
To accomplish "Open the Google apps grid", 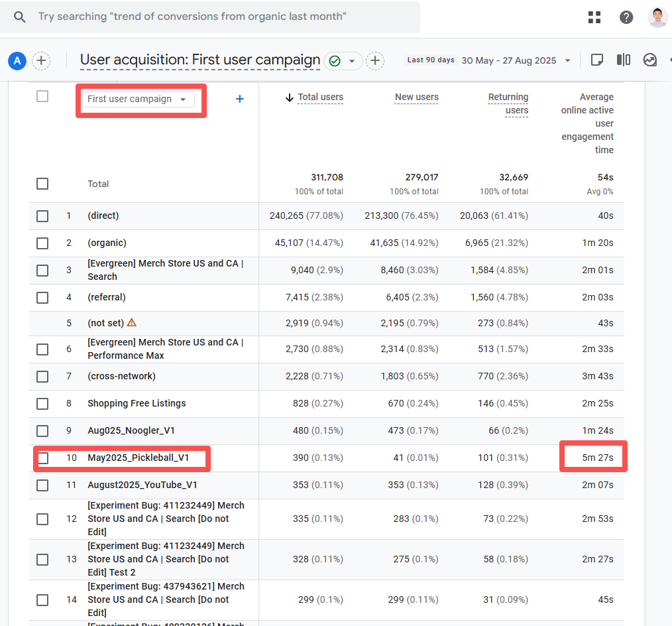I will tap(594, 17).
